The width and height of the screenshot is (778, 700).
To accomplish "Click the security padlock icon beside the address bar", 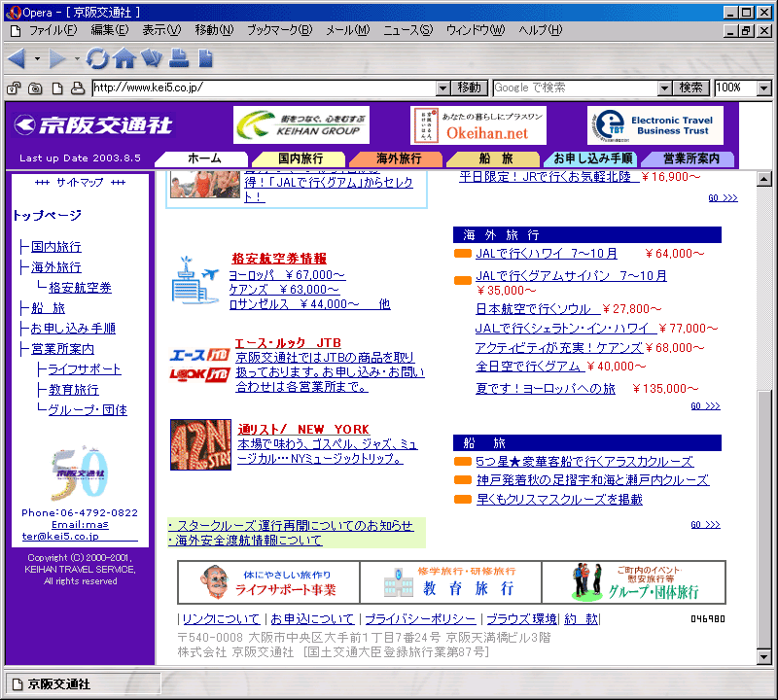I will [14, 88].
